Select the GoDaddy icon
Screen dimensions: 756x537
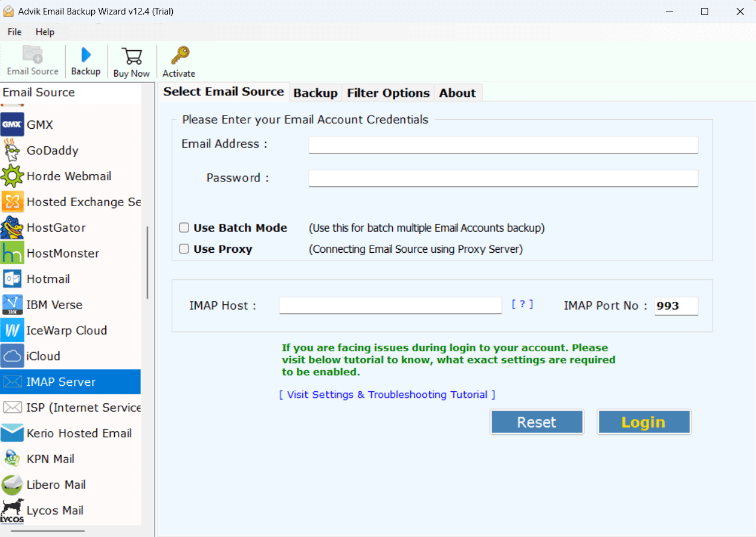click(x=12, y=150)
